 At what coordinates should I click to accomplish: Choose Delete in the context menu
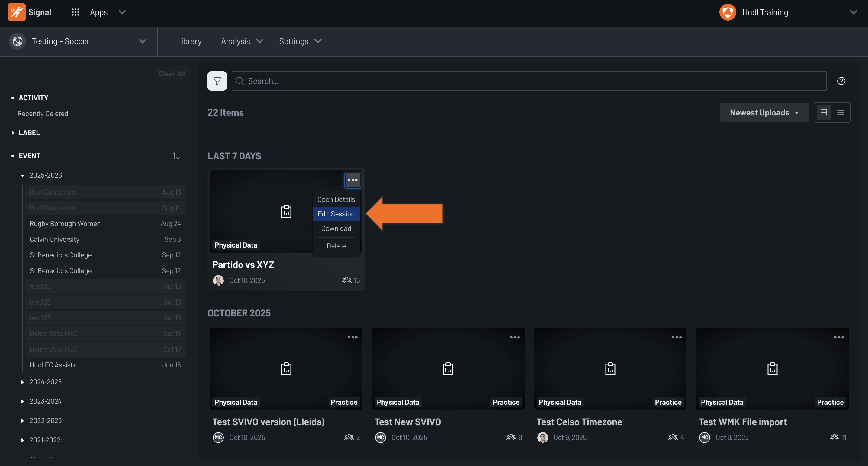(336, 246)
